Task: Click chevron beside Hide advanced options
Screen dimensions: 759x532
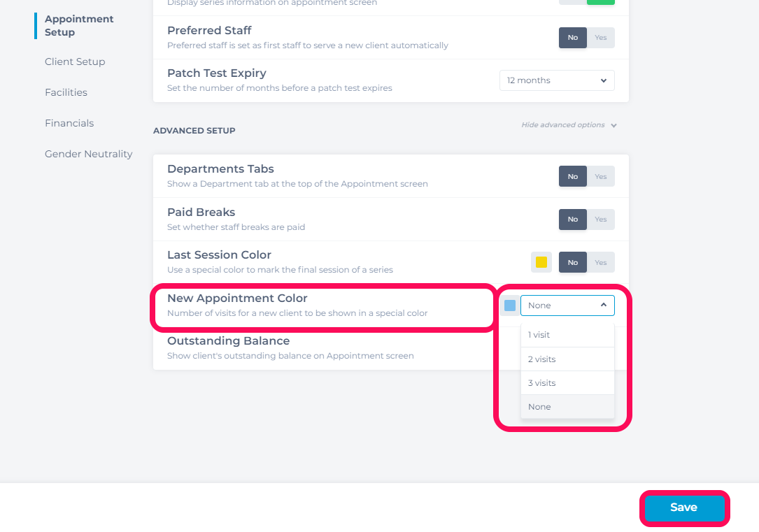Action: click(x=613, y=125)
